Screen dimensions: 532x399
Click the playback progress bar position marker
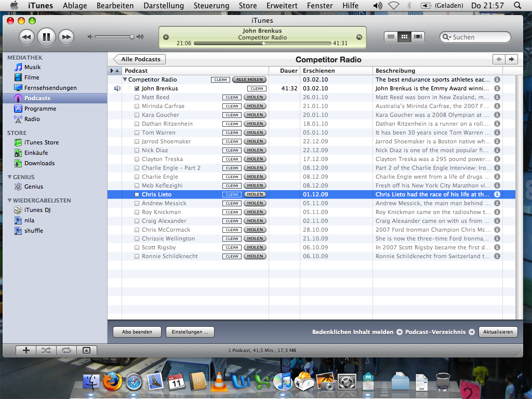263,44
